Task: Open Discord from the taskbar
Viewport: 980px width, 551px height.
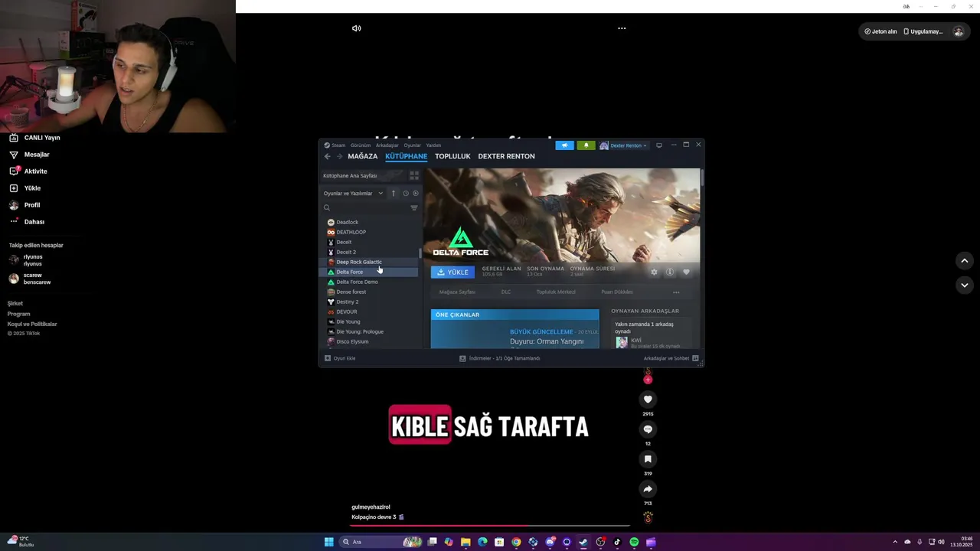Action: (550, 542)
